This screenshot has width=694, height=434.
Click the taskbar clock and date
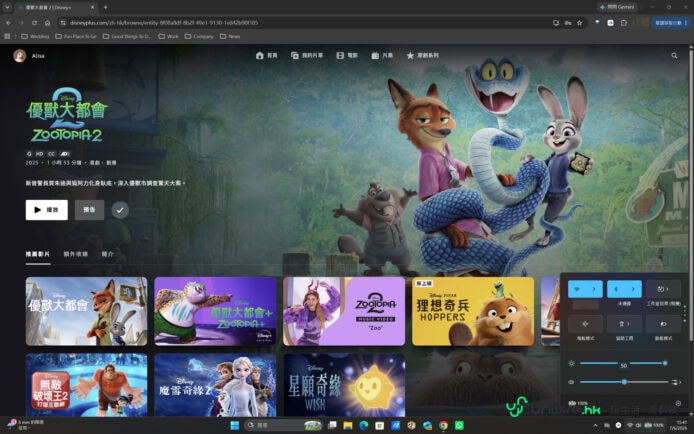tap(679, 426)
